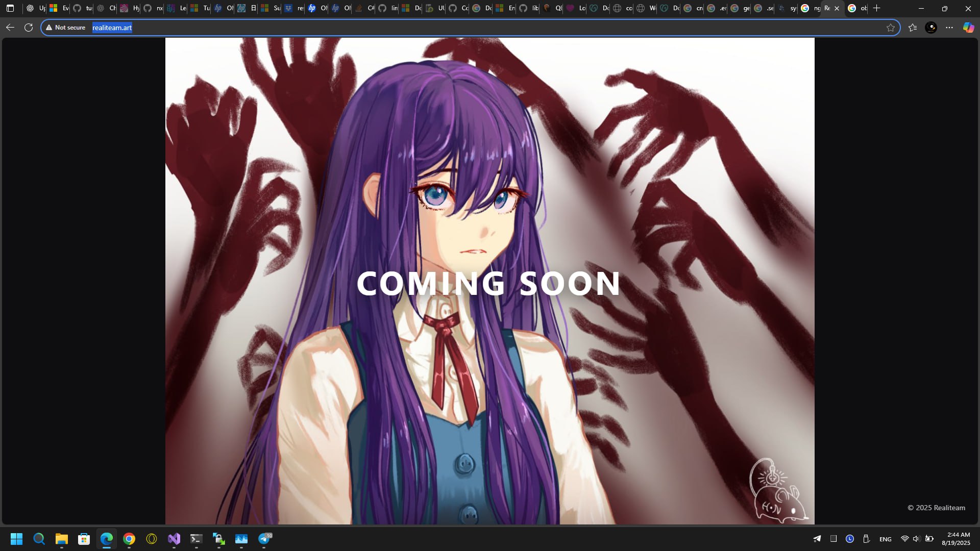
Task: Switch to the last Google tab
Action: tap(856, 8)
